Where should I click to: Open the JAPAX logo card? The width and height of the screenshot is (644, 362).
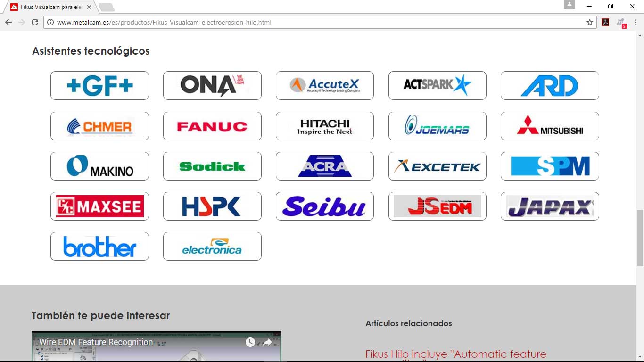(x=550, y=206)
